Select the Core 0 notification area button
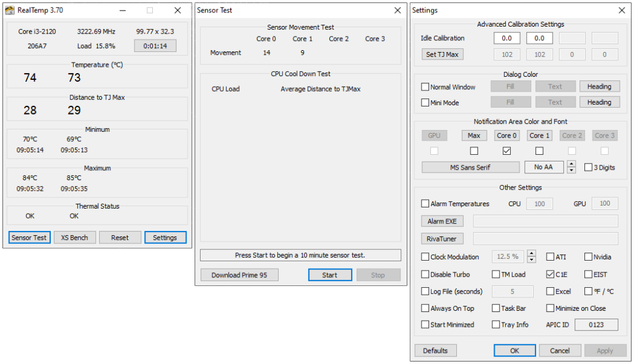 click(x=506, y=135)
